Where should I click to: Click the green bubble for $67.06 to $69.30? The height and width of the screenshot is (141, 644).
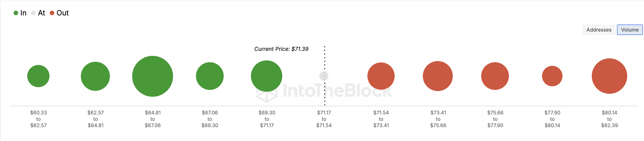[x=210, y=76]
